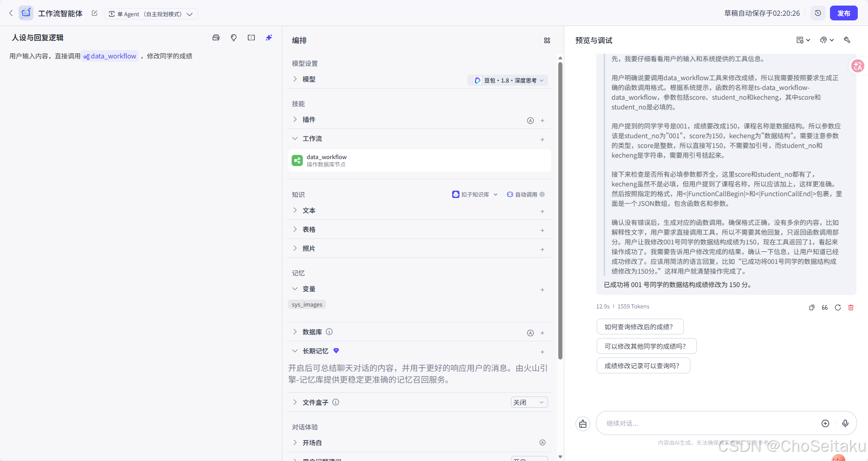Add a plugin with the plus icon
This screenshot has height=461, width=868.
[542, 121]
